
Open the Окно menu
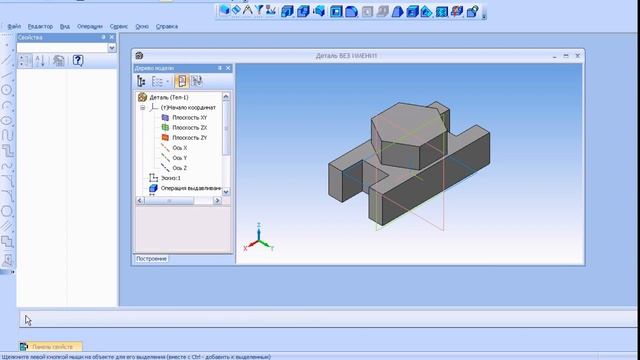[x=142, y=26]
